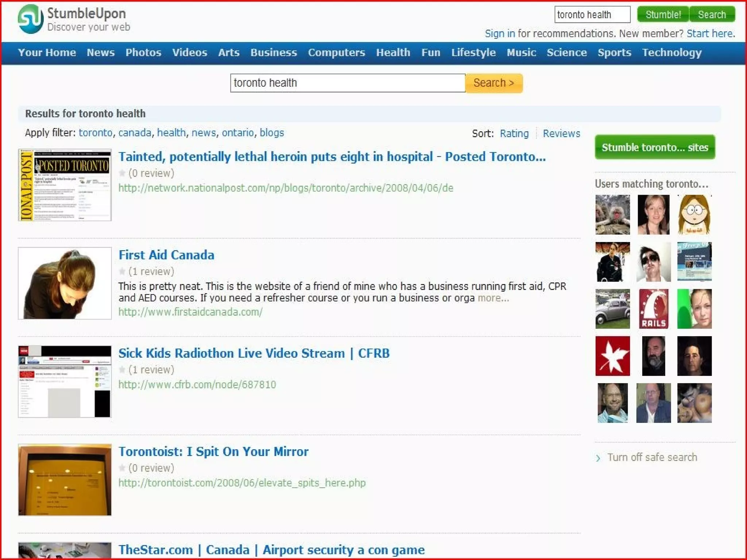Sort results by Reviews
This screenshot has width=747, height=560.
click(x=561, y=133)
